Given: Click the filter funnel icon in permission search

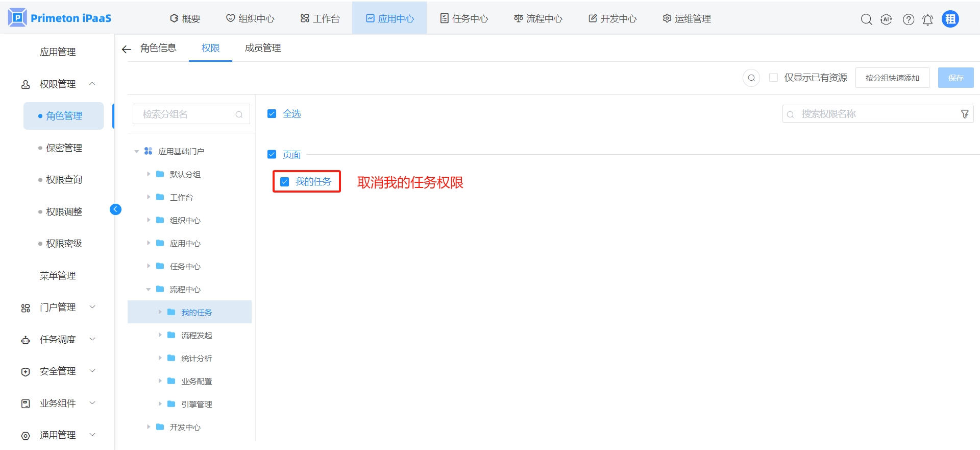Looking at the screenshot, I should click(964, 114).
